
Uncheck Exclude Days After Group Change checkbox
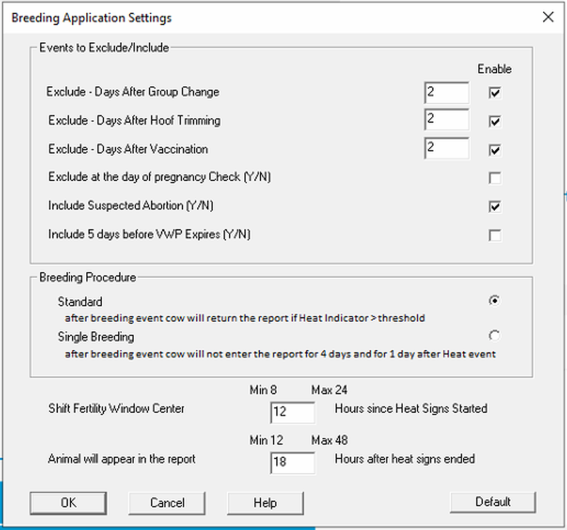point(495,93)
